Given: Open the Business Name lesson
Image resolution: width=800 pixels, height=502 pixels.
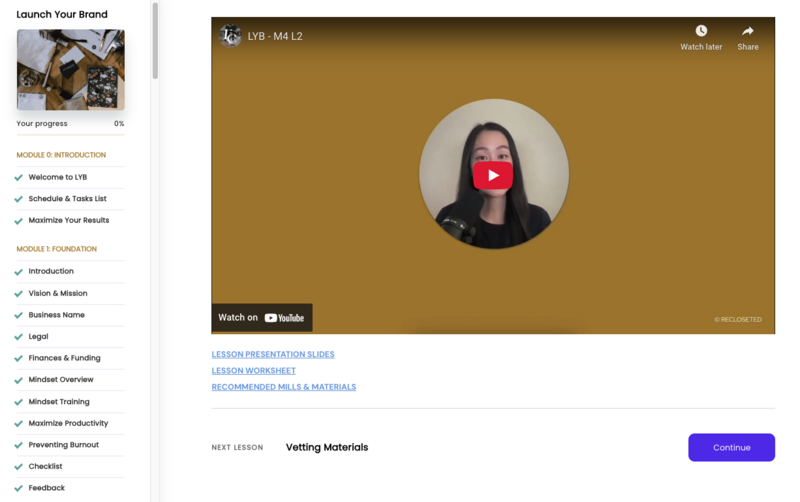Looking at the screenshot, I should pyautogui.click(x=57, y=315).
